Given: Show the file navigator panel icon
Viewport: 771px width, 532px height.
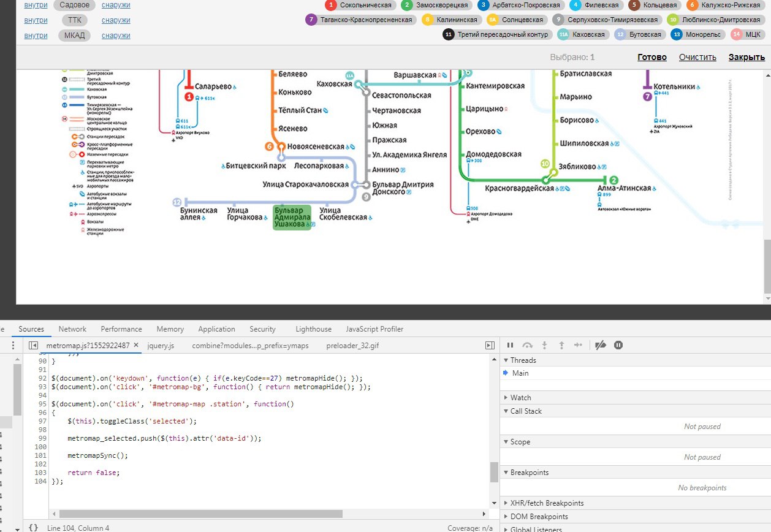Looking at the screenshot, I should (x=34, y=346).
